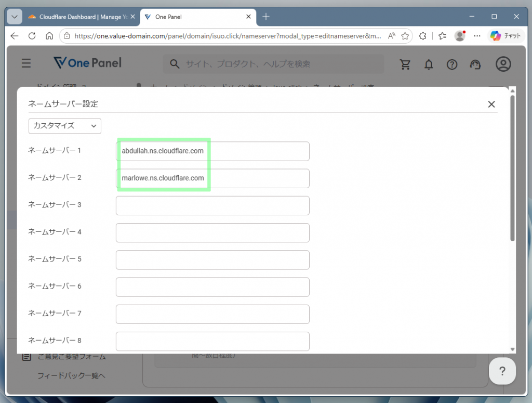Open browser extensions menu
Viewport: 532px width, 403px height.
click(423, 36)
